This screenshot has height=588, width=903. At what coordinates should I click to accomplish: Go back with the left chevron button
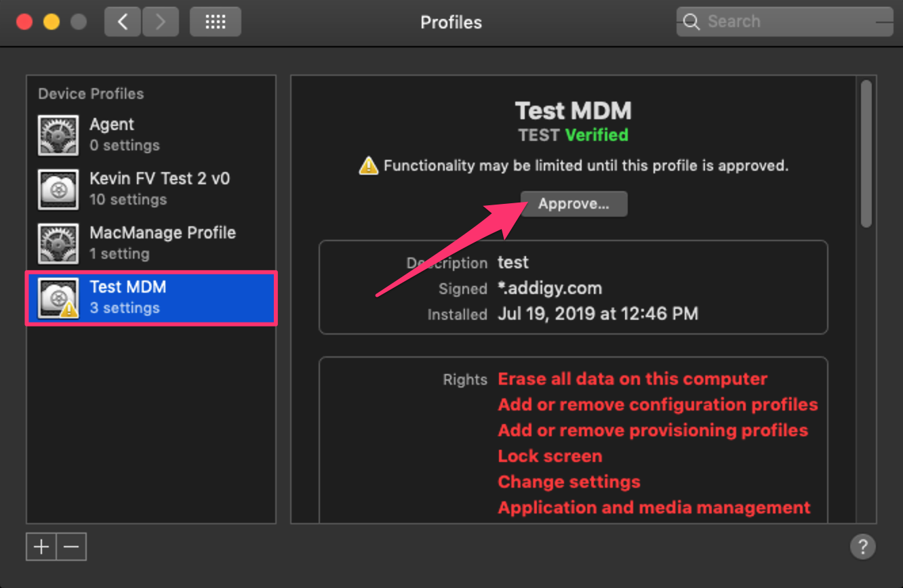click(x=123, y=22)
